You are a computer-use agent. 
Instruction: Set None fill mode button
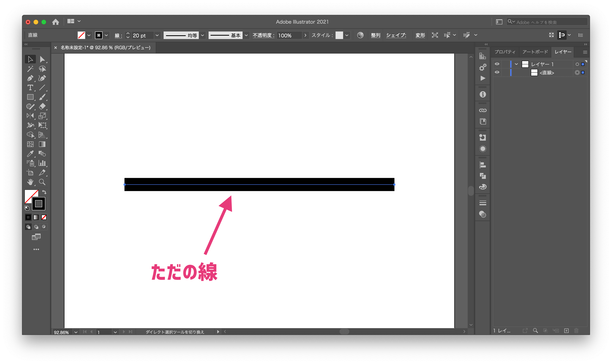click(x=44, y=217)
